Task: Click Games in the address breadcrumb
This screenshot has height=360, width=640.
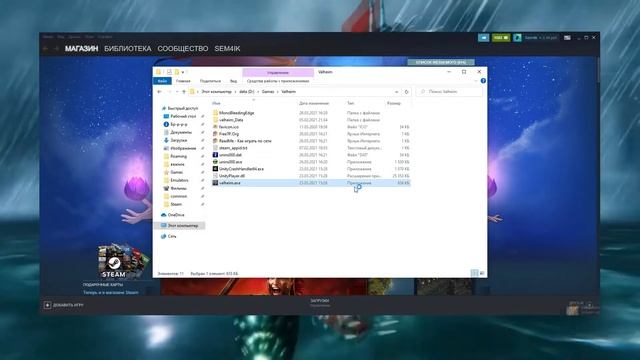Action: (x=268, y=92)
